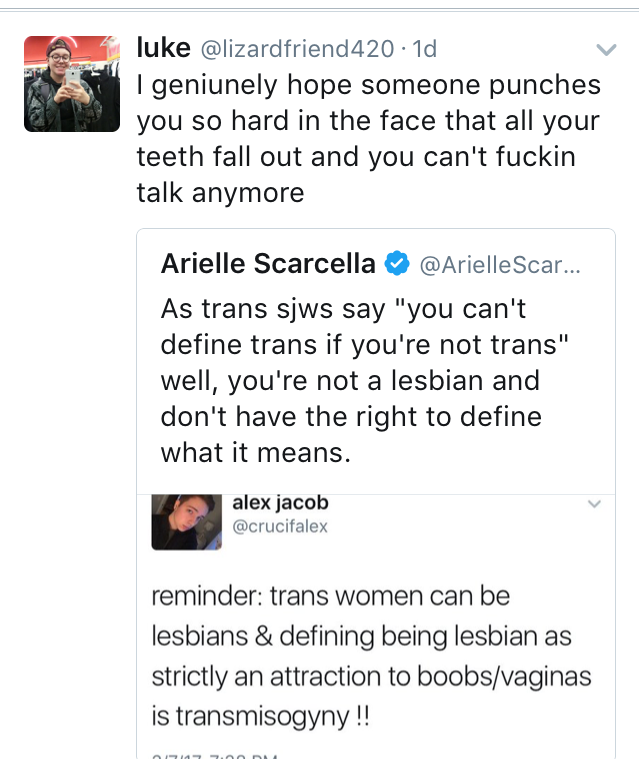Click the display name luke
Viewport: 639px width, 759px height.
162,47
